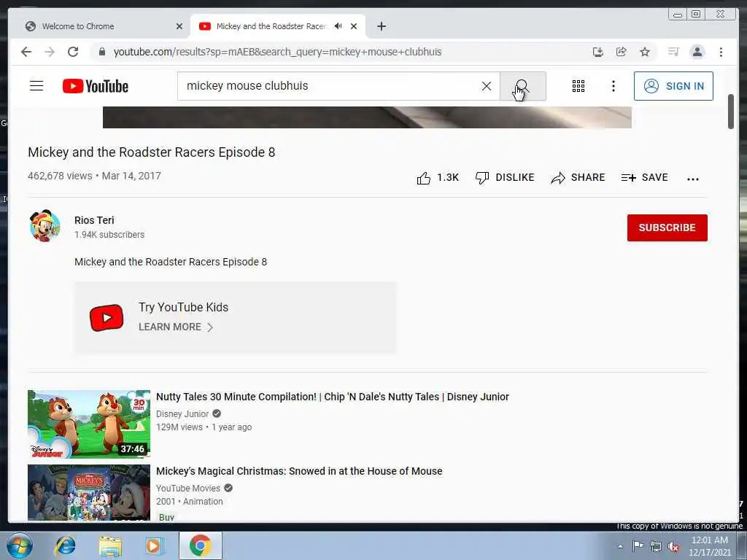Open more actions ellipsis below video
The width and height of the screenshot is (747, 560).
coord(693,179)
